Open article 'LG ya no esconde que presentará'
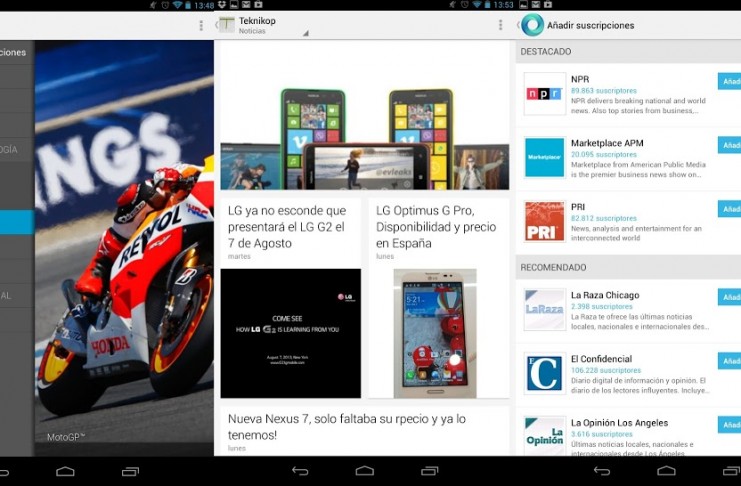The height and width of the screenshot is (486, 741). click(x=287, y=227)
